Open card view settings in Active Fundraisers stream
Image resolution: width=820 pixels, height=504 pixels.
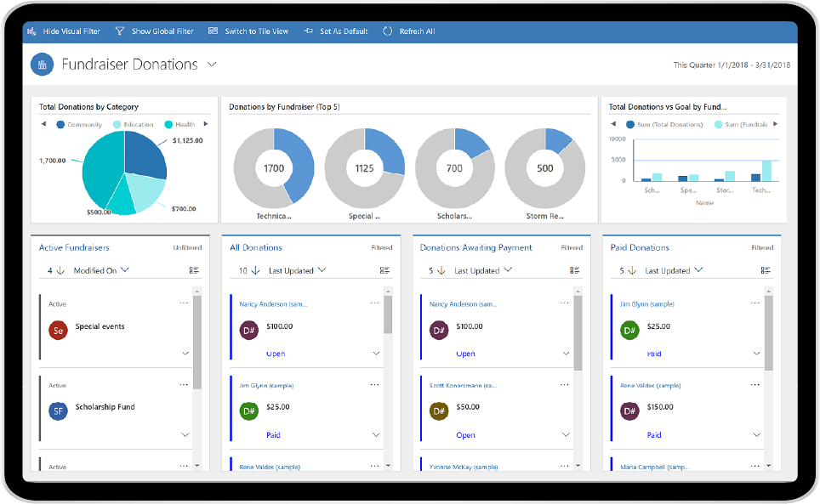click(194, 270)
